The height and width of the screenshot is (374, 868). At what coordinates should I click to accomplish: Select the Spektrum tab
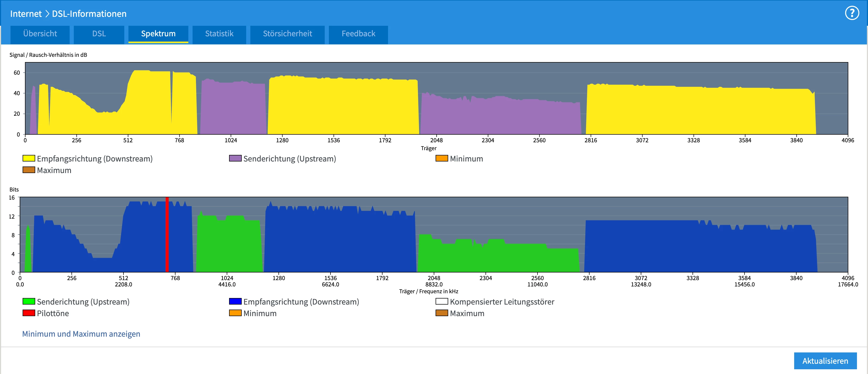[158, 34]
